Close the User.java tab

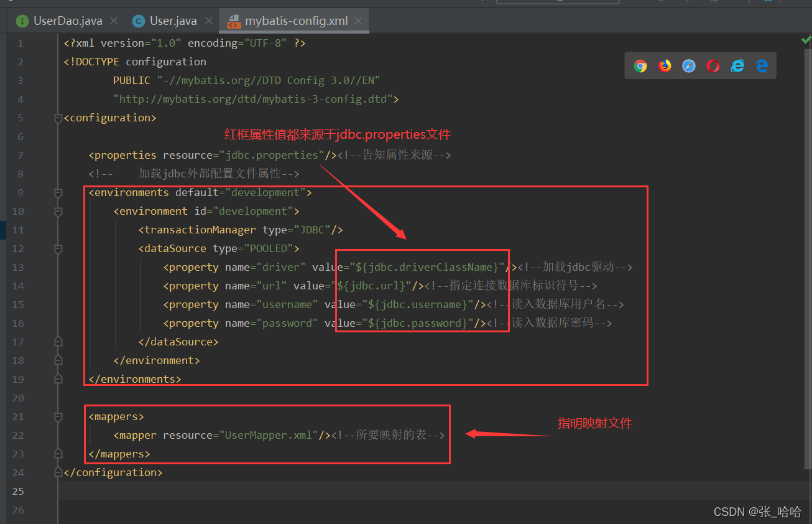click(x=208, y=21)
